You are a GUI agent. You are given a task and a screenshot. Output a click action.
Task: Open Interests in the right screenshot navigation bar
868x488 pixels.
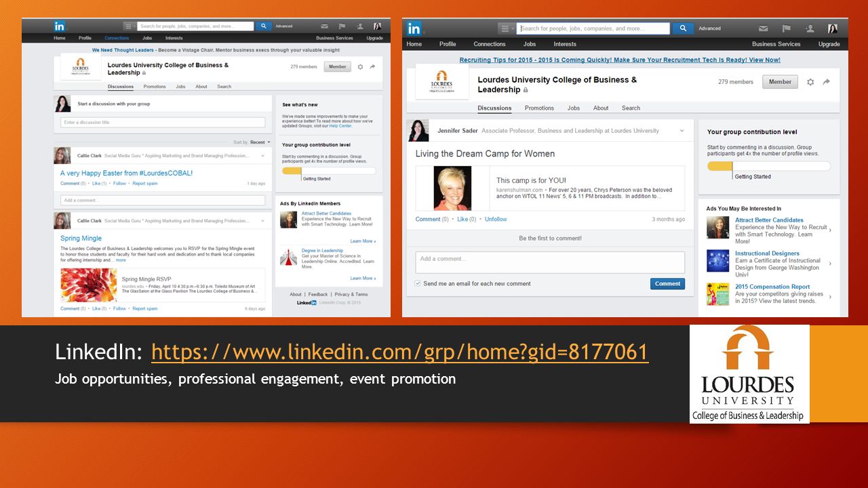point(565,44)
